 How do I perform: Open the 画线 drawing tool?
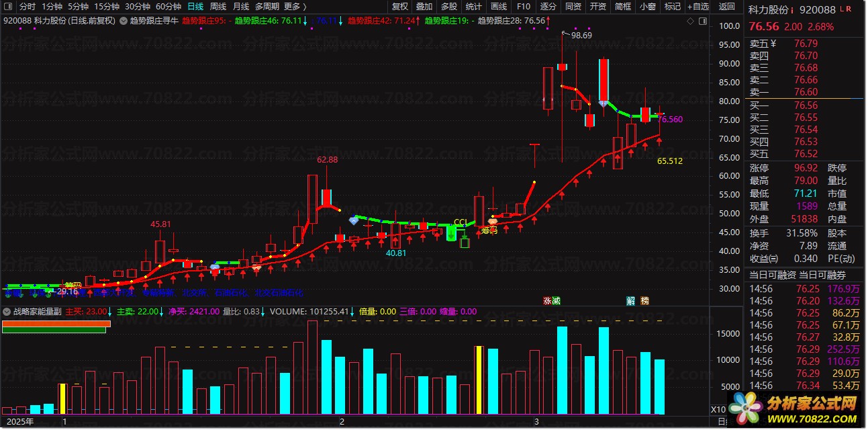tap(498, 7)
